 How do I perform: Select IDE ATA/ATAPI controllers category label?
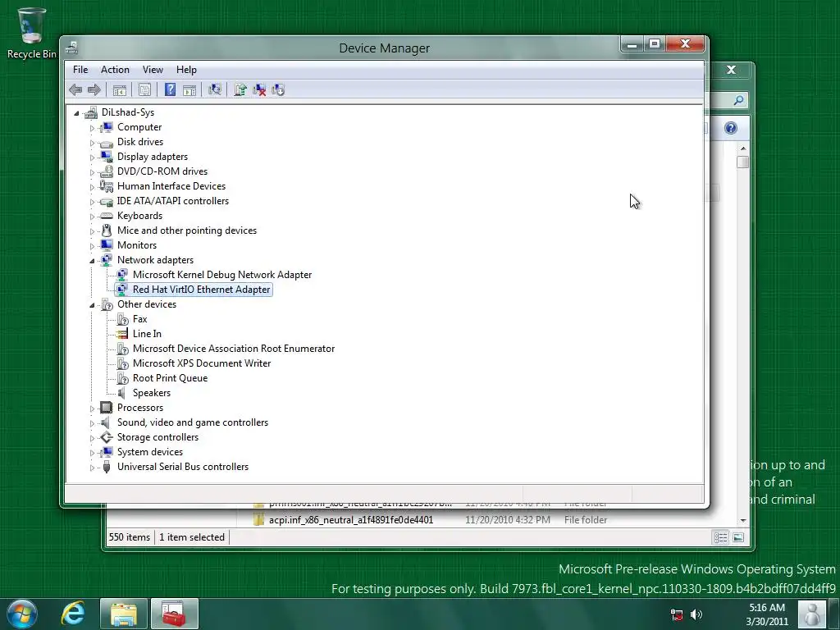click(173, 201)
